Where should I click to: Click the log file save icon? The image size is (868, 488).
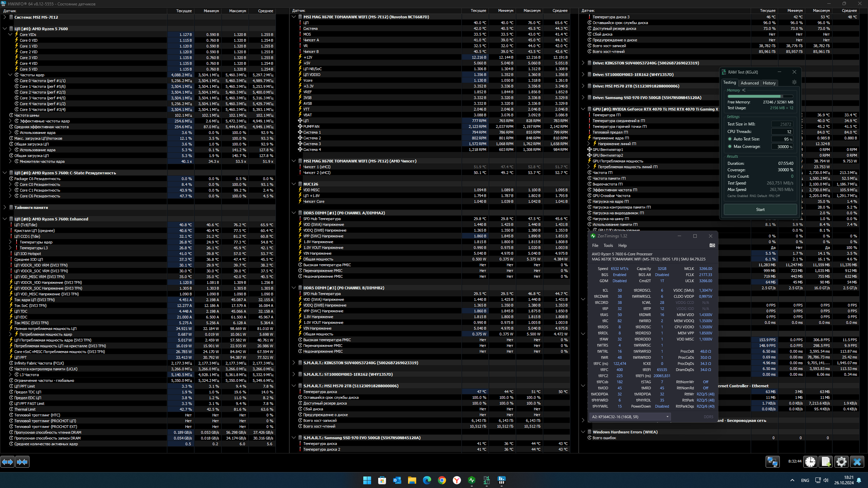tap(826, 462)
